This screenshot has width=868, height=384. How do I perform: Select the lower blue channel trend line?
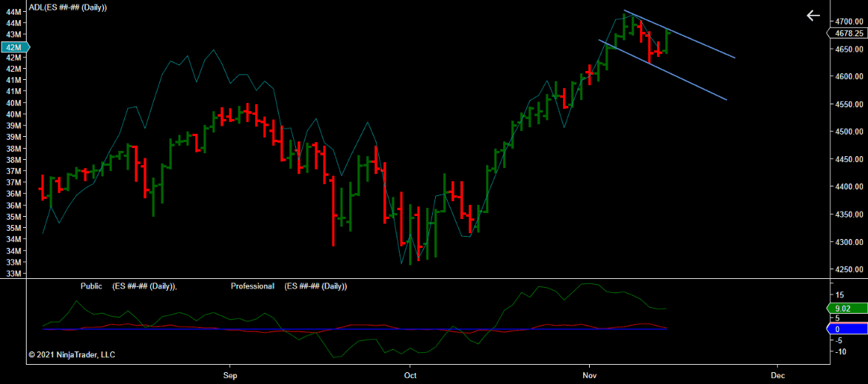[662, 70]
